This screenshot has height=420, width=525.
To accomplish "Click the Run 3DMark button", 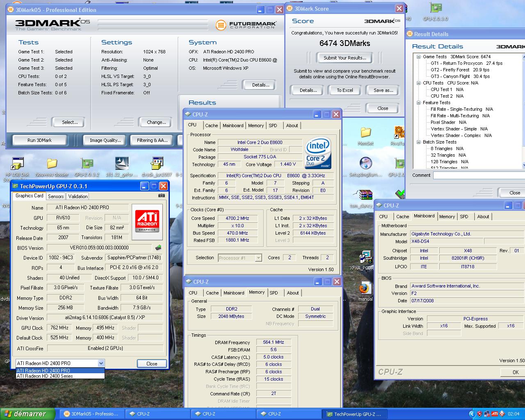I will tap(39, 140).
